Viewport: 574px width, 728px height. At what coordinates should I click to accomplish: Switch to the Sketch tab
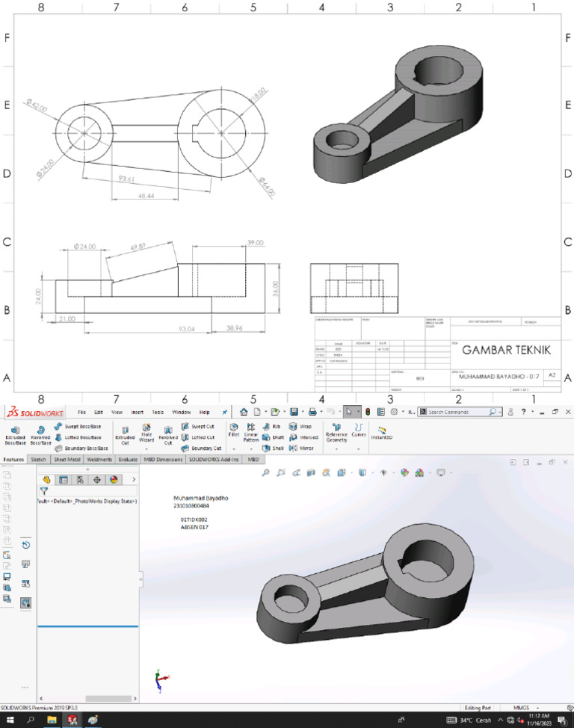coord(39,459)
